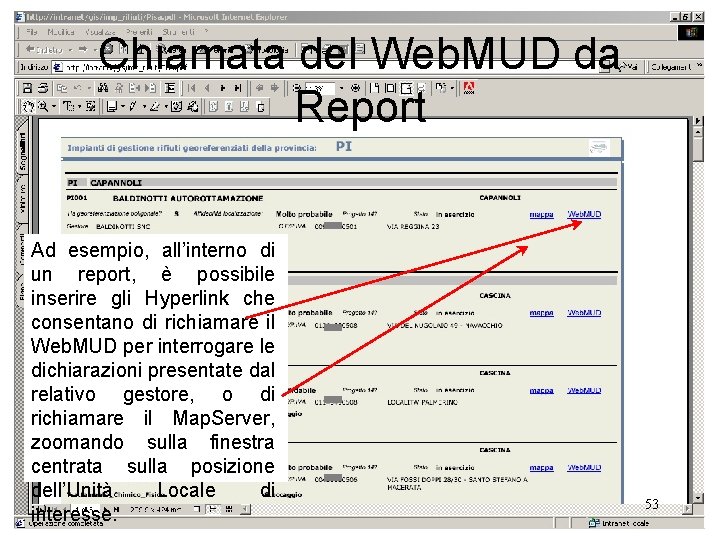The image size is (720, 540).
Task: Select the Note comment tool
Action: point(112,107)
